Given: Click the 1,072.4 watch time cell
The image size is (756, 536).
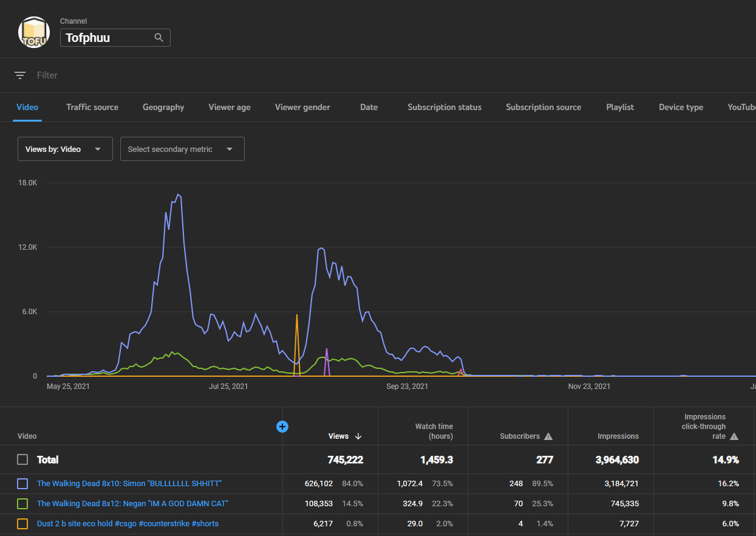Looking at the screenshot, I should click(x=410, y=484).
